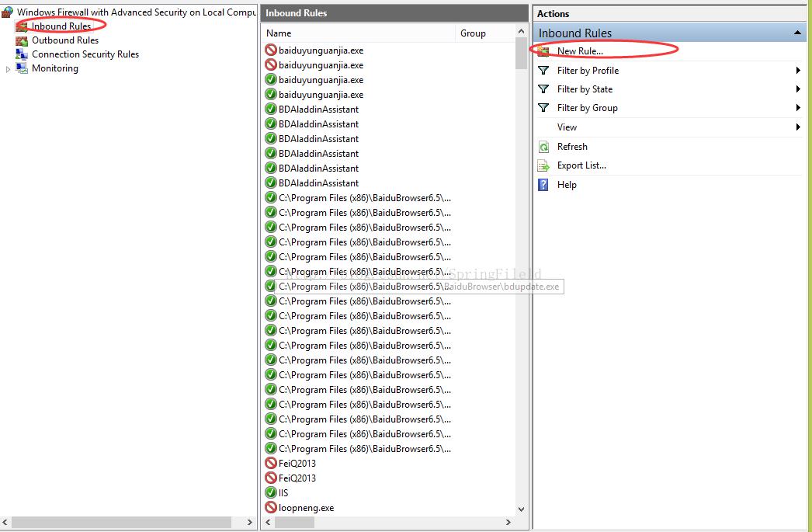Screen dimensions: 812x532
Task: Click the Filter by State funnel icon
Action: click(543, 89)
